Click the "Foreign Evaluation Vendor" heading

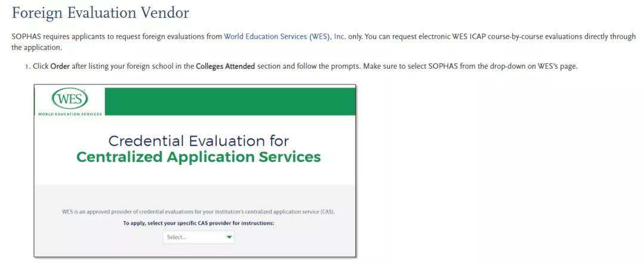[x=100, y=12]
